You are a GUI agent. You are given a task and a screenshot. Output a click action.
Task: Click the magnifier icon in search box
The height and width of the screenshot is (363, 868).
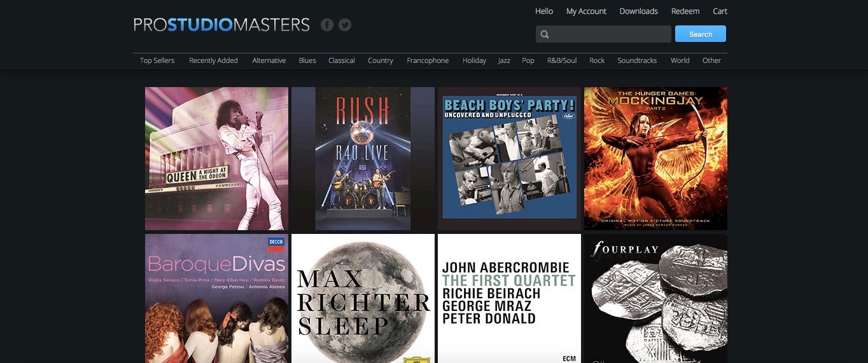coord(545,34)
